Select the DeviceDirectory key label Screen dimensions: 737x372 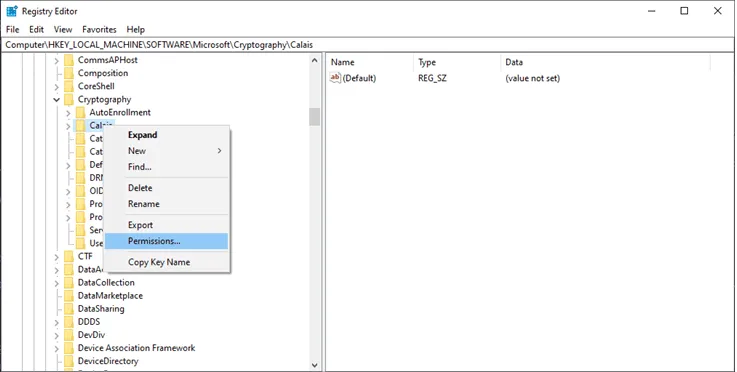(x=108, y=362)
